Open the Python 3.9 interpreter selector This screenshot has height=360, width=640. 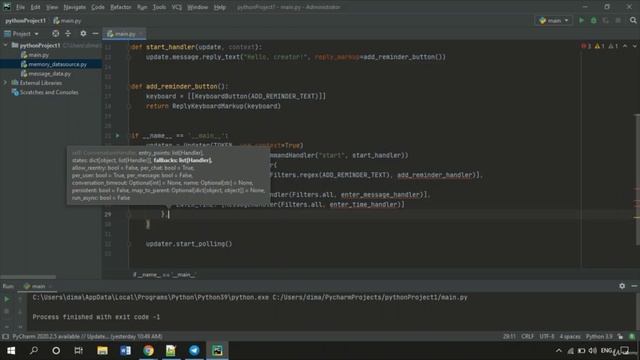tap(599, 337)
